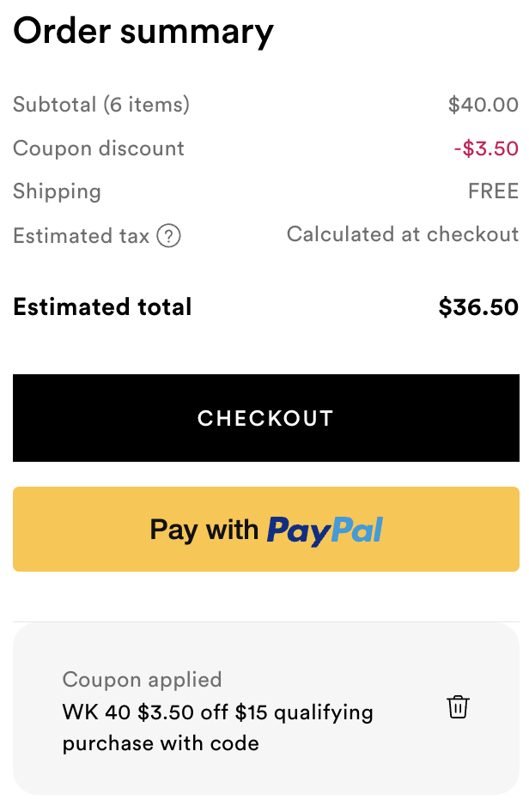
Task: Click the $36.50 estimated total amount
Action: pyautogui.click(x=478, y=307)
